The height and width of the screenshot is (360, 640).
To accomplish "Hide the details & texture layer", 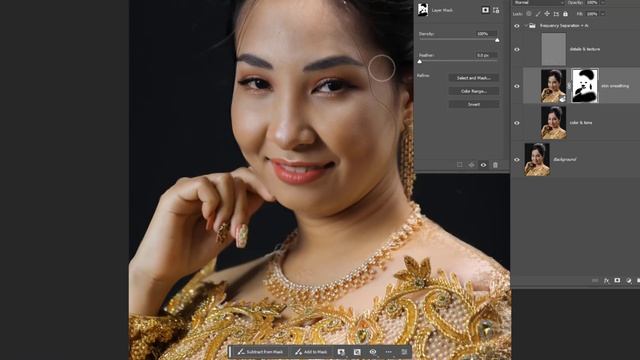I will (517, 49).
